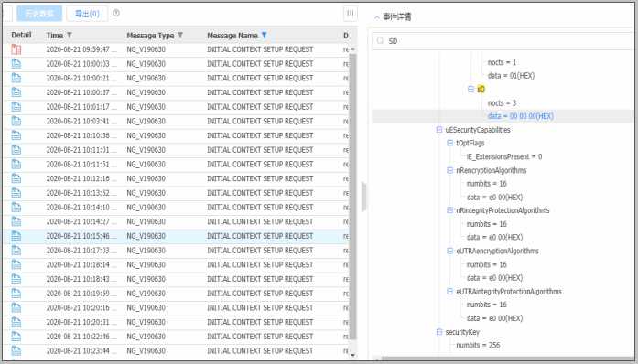Collapse the securityKey node
The image size is (638, 364).
click(439, 332)
